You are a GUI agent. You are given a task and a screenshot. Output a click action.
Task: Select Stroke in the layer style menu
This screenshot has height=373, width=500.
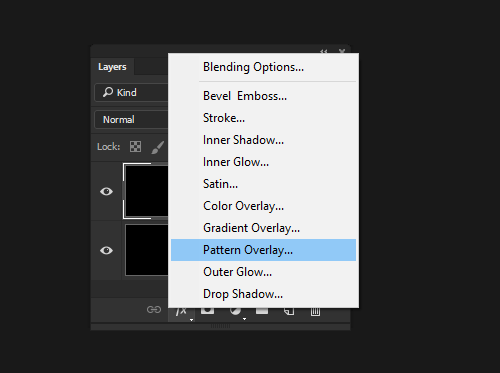point(263,118)
